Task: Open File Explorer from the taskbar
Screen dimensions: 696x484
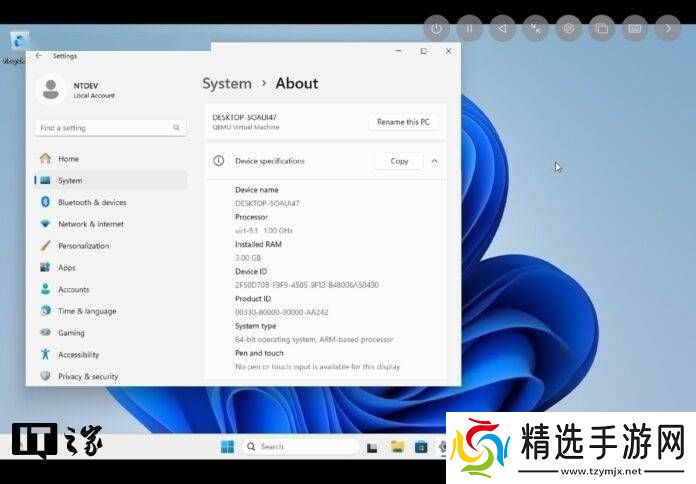Action: click(x=397, y=447)
